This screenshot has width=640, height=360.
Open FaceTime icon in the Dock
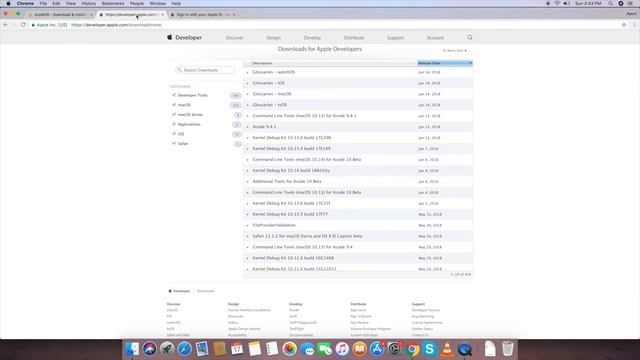[324, 349]
